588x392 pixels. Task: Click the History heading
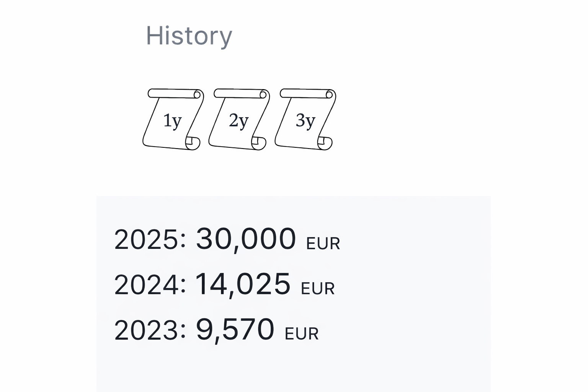pyautogui.click(x=189, y=36)
